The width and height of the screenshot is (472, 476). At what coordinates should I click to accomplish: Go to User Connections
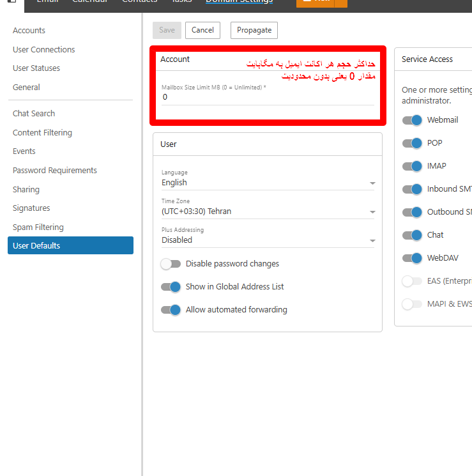[43, 50]
